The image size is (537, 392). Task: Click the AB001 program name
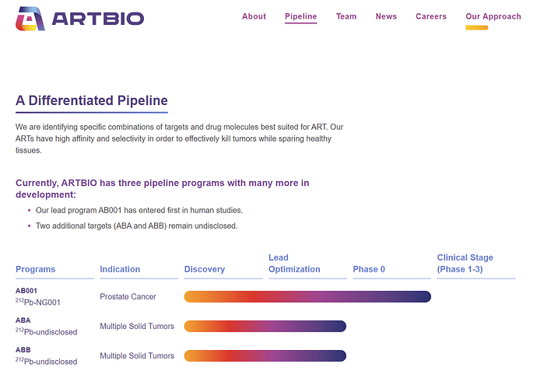click(26, 291)
